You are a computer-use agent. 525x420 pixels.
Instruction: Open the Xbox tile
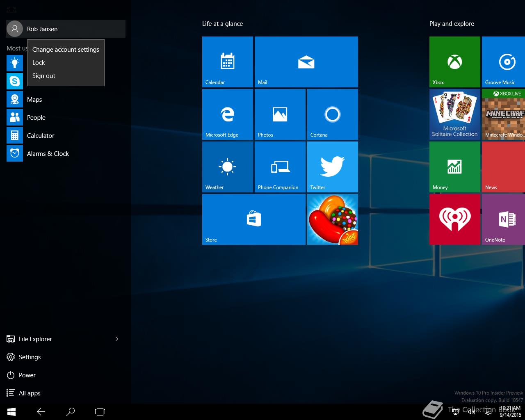coord(455,62)
